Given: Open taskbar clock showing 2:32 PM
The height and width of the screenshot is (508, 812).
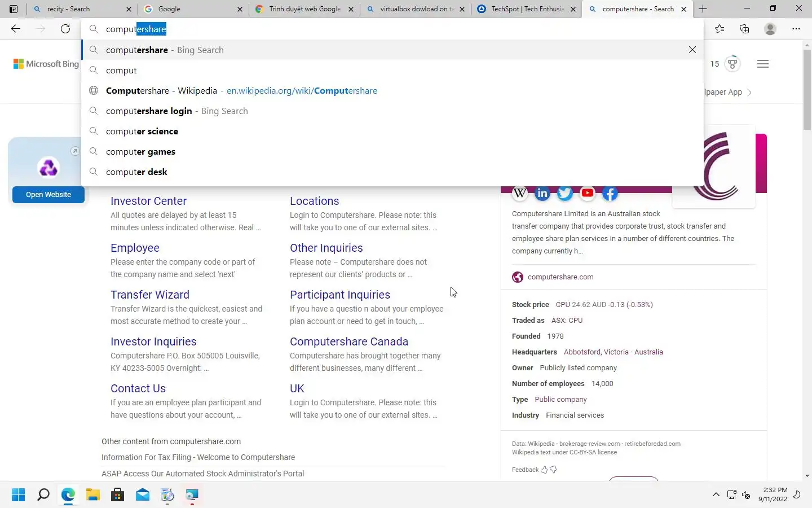Looking at the screenshot, I should click(773, 494).
